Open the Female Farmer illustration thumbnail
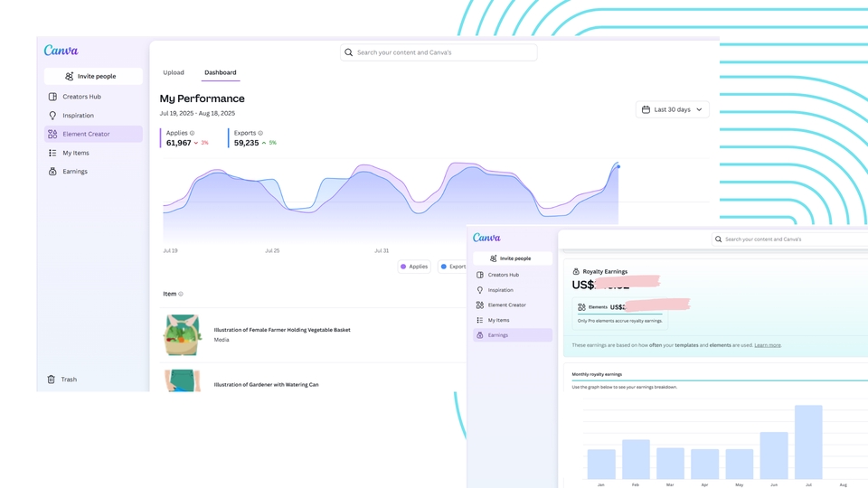Image resolution: width=868 pixels, height=488 pixels. (182, 334)
